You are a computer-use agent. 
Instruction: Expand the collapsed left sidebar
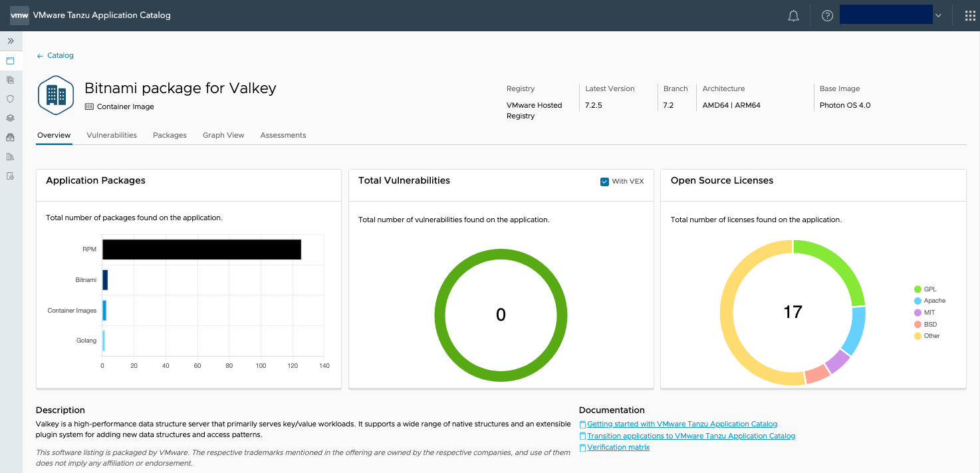(x=11, y=41)
